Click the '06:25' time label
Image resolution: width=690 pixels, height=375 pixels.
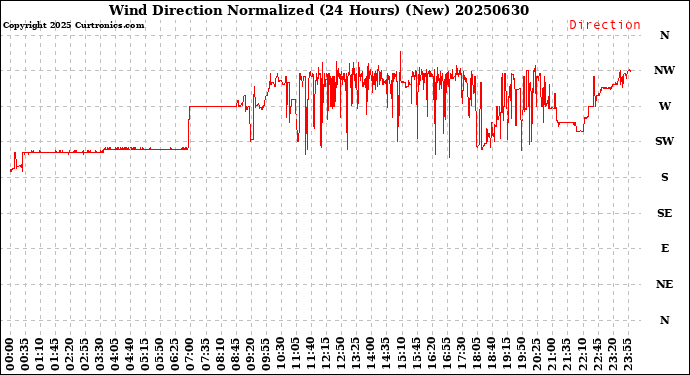click(176, 354)
